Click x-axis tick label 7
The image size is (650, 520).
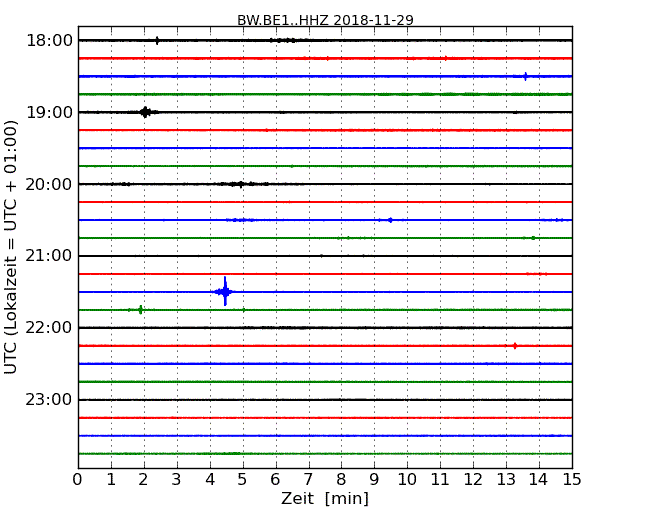308,480
